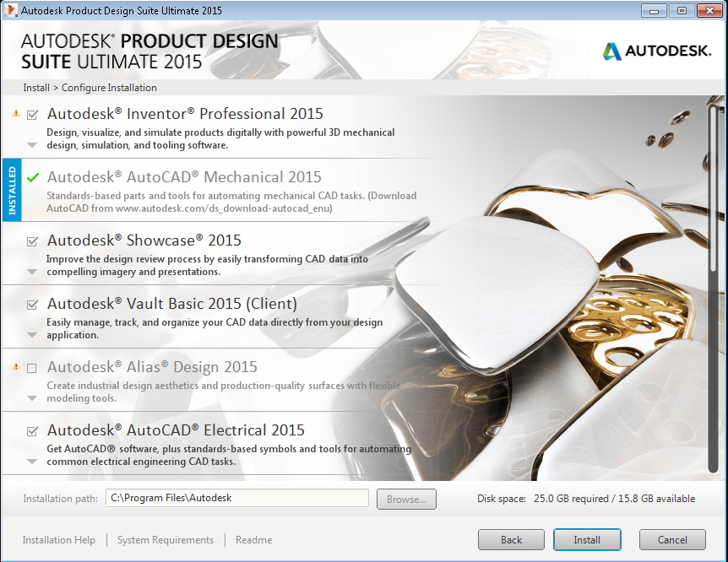
Task: Click the Autodesk Showcase 2015 title
Action: 144,240
